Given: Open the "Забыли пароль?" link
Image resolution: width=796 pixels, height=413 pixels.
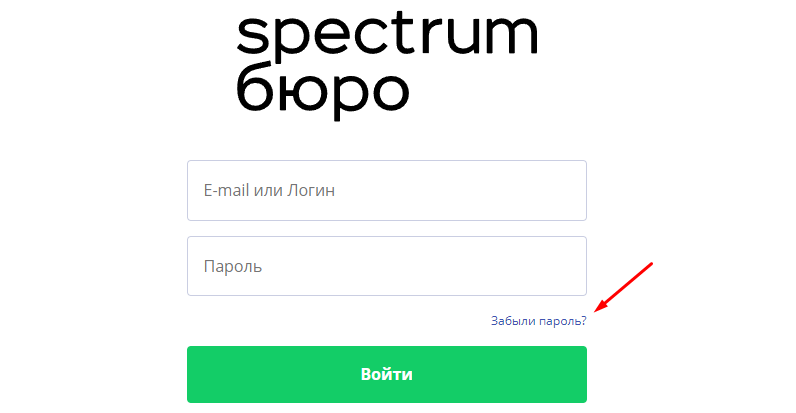Looking at the screenshot, I should [538, 321].
